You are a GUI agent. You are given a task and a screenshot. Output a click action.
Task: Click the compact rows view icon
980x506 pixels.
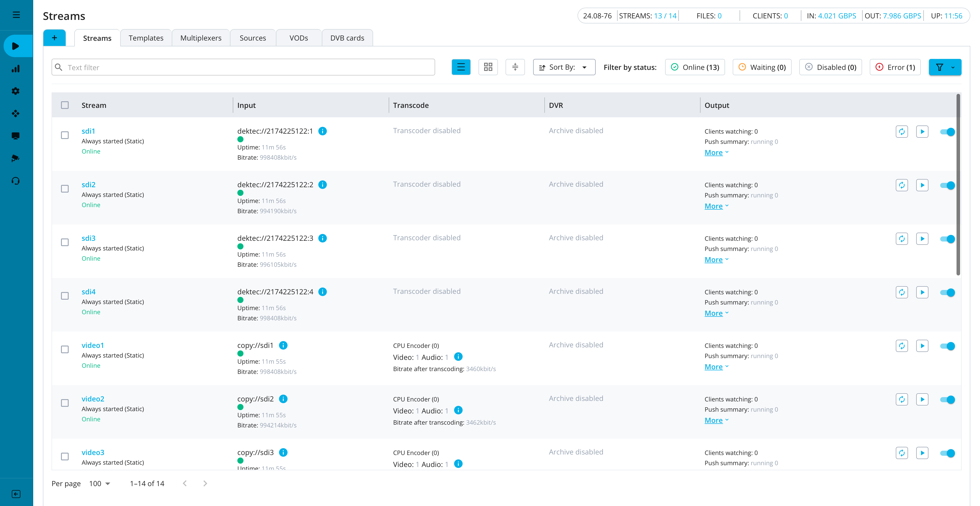(515, 67)
